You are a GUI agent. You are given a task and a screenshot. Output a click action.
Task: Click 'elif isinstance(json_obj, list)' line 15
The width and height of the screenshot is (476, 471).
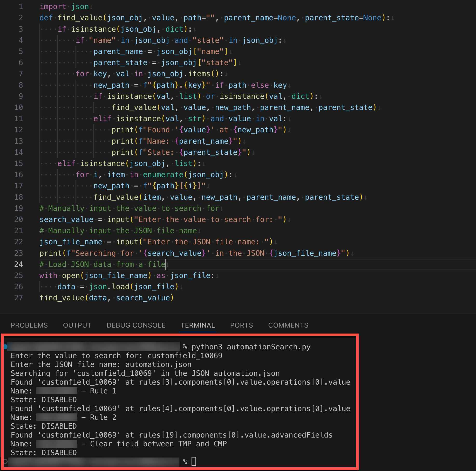coord(129,163)
